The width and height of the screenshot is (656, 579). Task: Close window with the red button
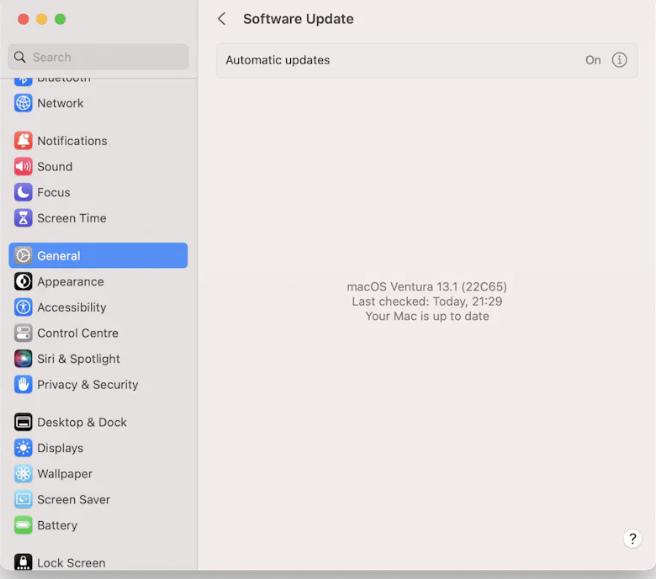pos(23,19)
